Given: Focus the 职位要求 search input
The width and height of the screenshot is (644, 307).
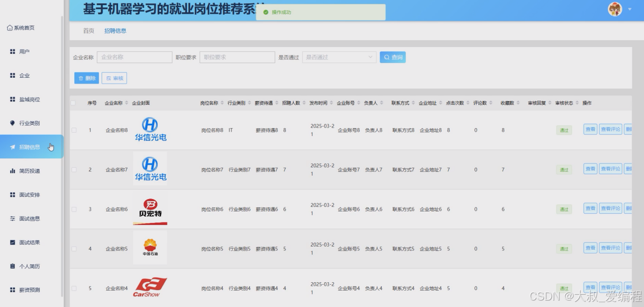Looking at the screenshot, I should click(x=237, y=57).
